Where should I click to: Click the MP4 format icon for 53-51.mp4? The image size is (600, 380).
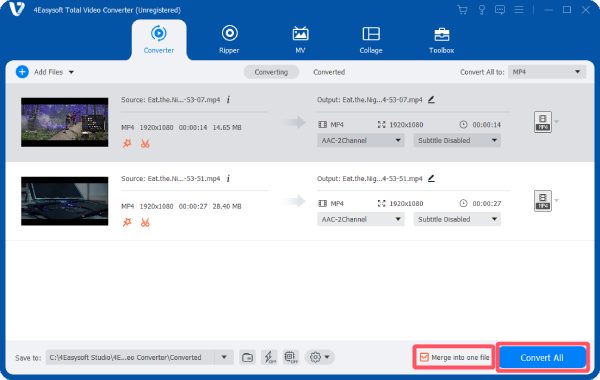point(543,201)
